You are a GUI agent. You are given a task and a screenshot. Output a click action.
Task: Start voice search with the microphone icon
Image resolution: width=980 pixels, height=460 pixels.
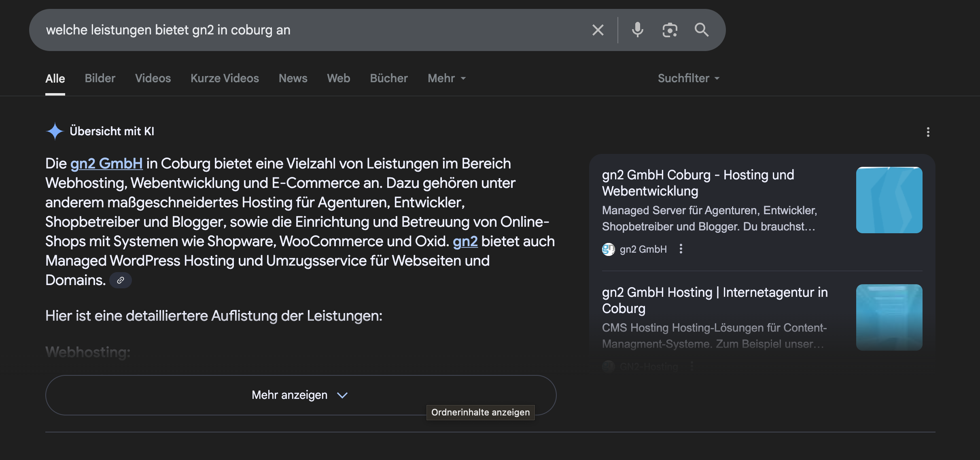tap(638, 30)
